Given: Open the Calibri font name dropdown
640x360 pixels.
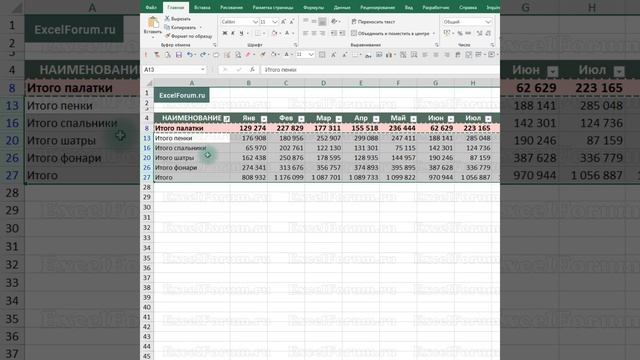Looking at the screenshot, I should 255,22.
